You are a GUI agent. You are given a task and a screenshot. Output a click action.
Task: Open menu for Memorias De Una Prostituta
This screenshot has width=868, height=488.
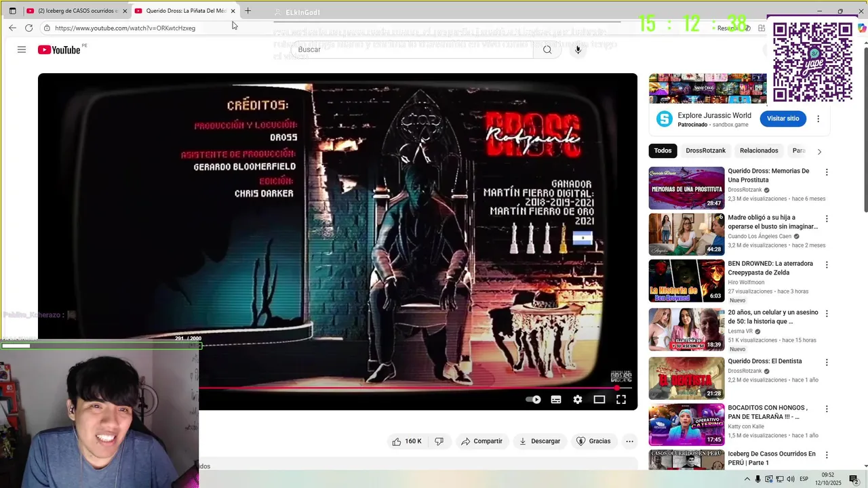[826, 172]
